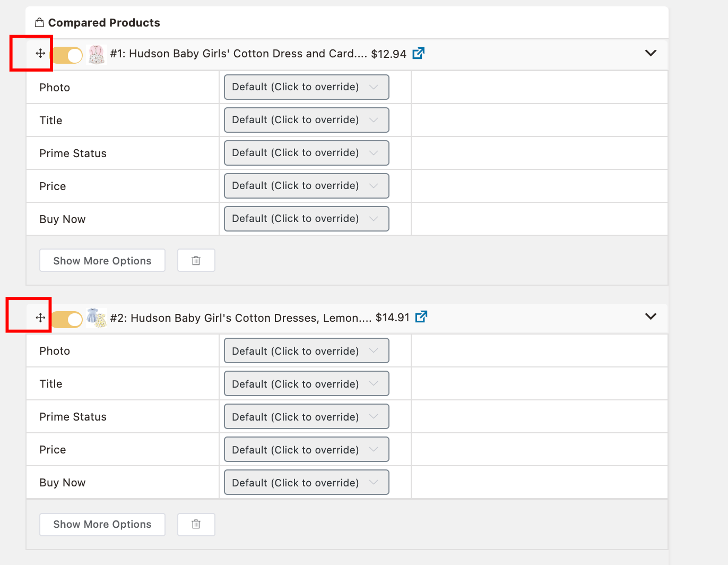Viewport: 728px width, 565px height.
Task: Collapse product #1 with its chevron
Action: (651, 53)
